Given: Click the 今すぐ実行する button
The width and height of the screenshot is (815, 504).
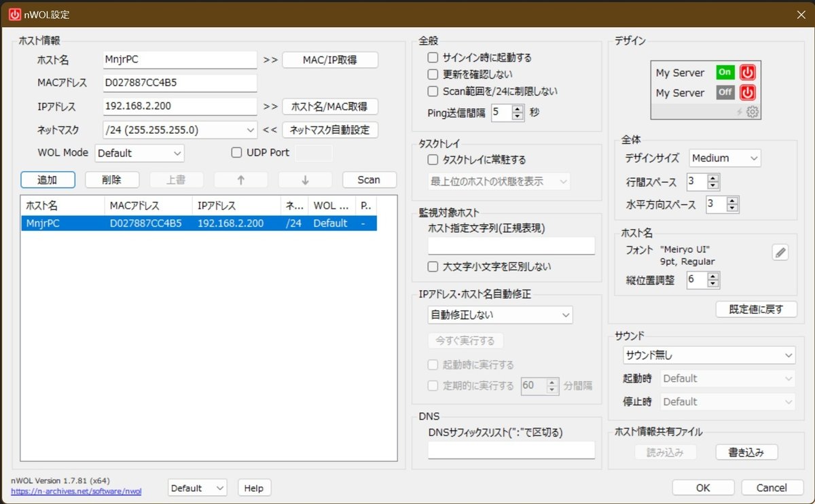Looking at the screenshot, I should (466, 340).
